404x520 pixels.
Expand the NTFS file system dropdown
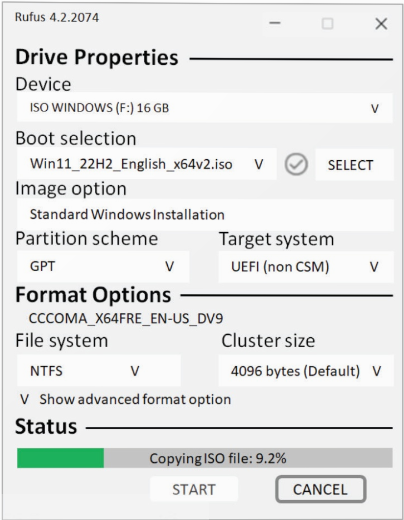click(x=99, y=371)
